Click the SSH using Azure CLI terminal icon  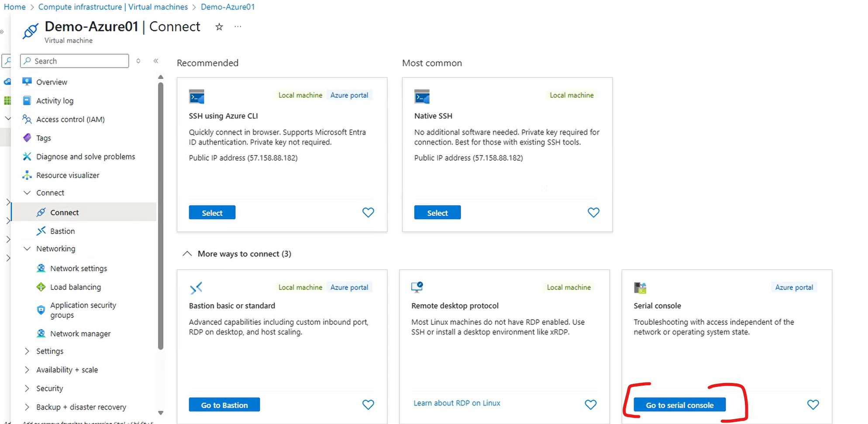tap(196, 97)
